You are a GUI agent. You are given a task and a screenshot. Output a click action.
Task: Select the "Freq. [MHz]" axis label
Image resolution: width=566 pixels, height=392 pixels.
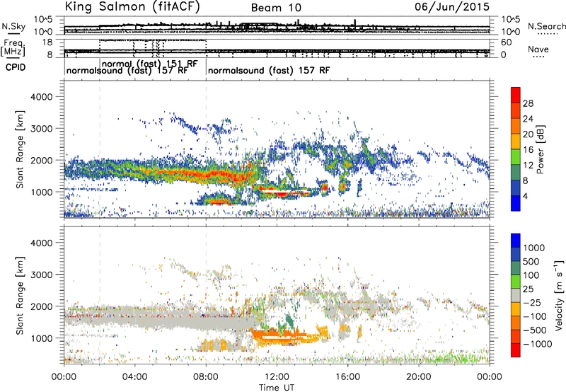tap(13, 48)
